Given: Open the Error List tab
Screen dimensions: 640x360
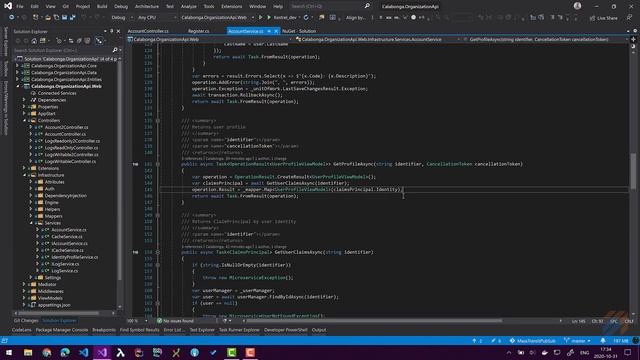Looking at the screenshot, I should click(174, 330).
